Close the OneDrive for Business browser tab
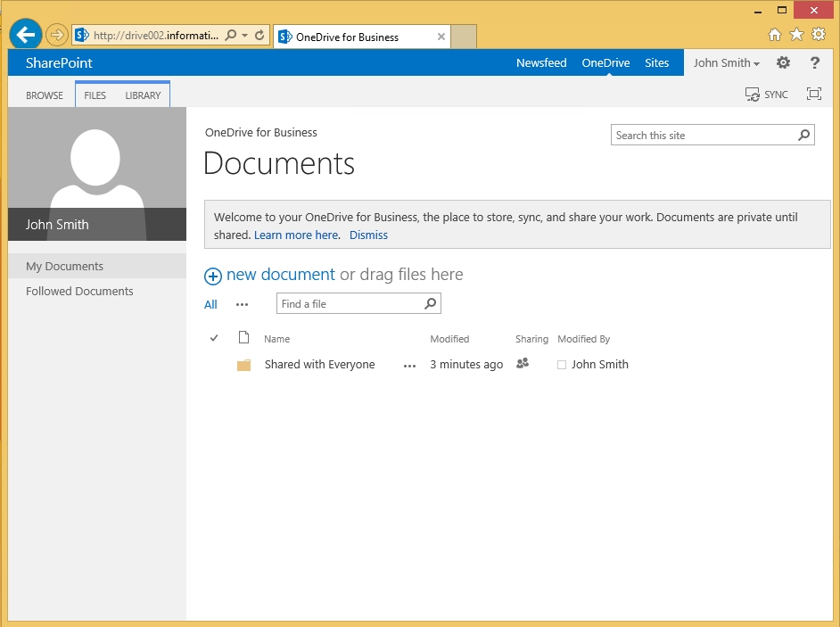Image resolution: width=840 pixels, height=627 pixels. 441,37
